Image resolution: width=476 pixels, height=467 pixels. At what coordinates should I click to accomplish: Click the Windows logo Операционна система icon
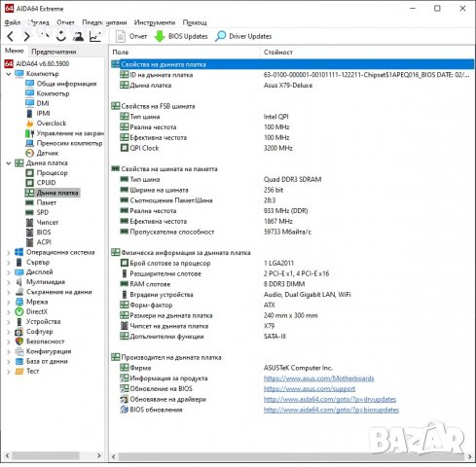19,252
